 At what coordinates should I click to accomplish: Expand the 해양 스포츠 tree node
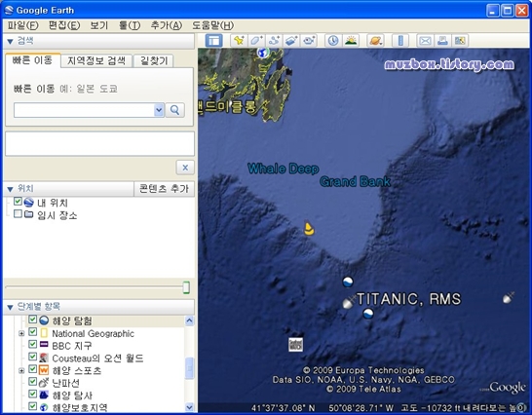(x=21, y=370)
